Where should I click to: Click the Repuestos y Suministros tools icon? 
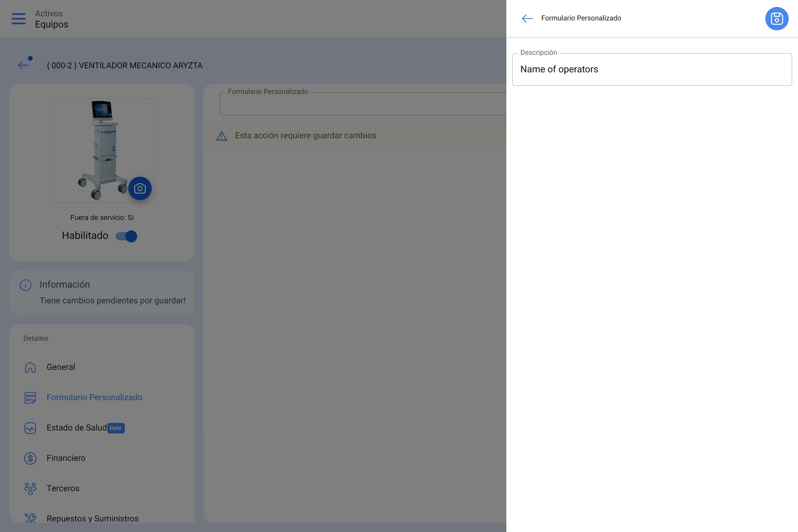point(30,518)
